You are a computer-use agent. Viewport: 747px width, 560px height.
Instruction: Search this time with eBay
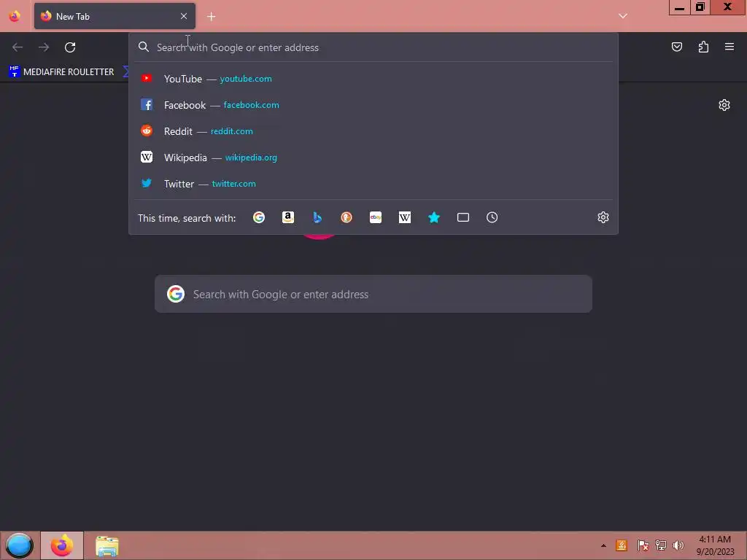point(376,217)
